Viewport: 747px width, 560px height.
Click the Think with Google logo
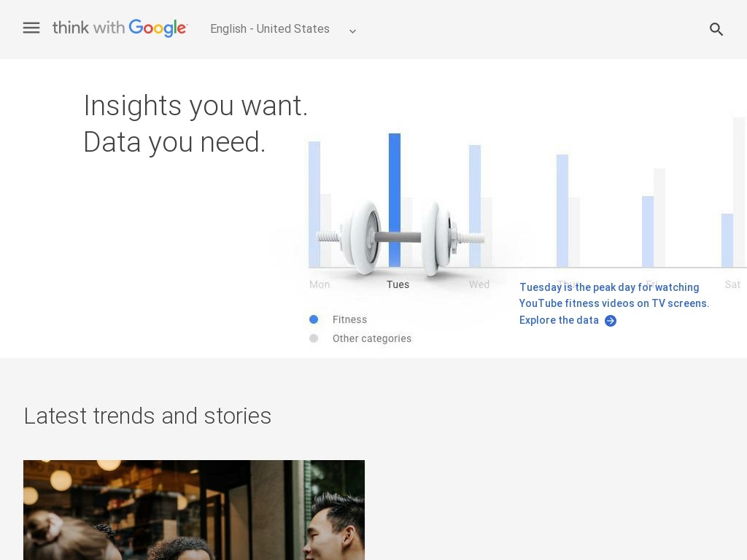pos(120,28)
